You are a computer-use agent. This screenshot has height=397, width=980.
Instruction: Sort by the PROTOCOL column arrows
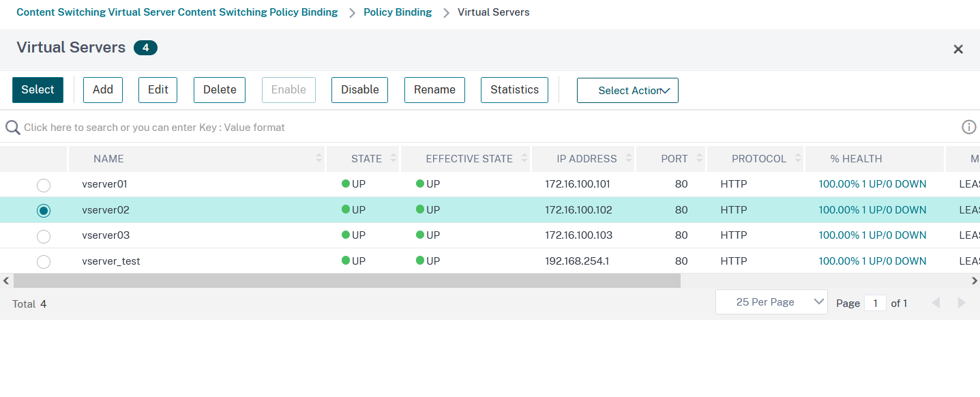click(x=798, y=159)
